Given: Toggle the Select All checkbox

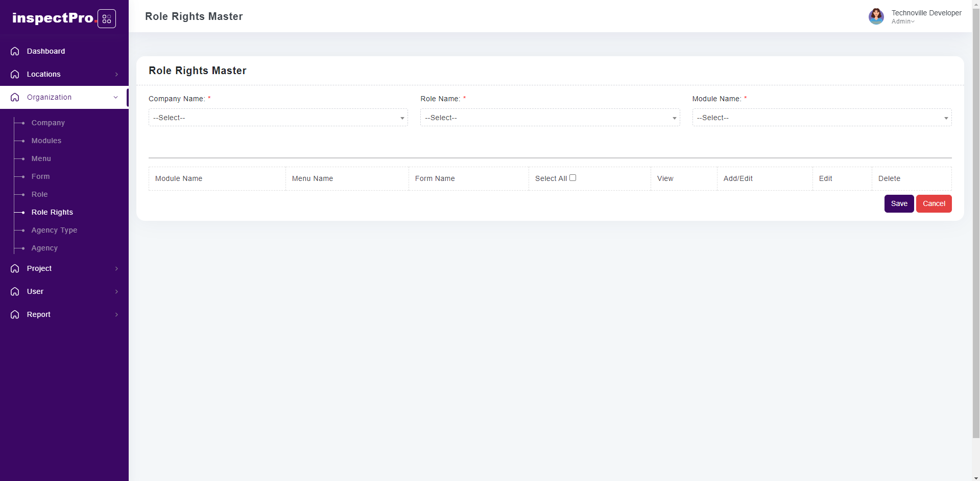Looking at the screenshot, I should pyautogui.click(x=572, y=178).
